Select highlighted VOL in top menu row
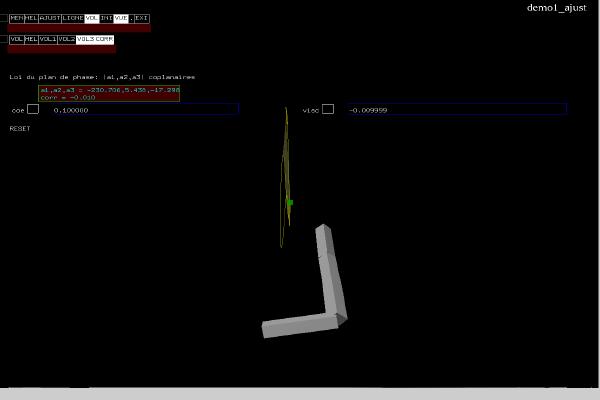 point(92,18)
